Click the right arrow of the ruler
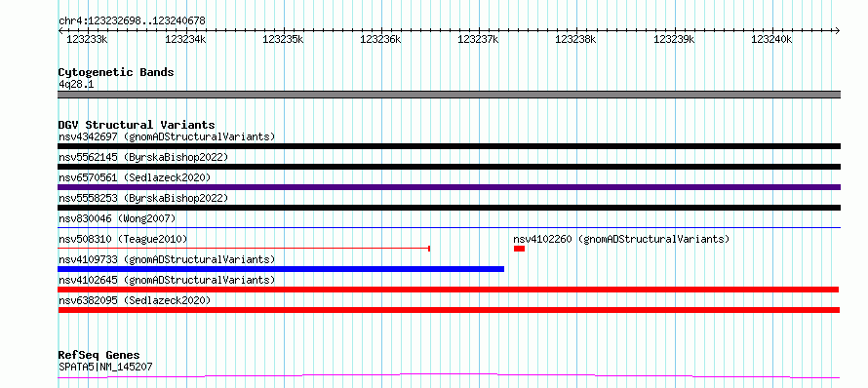 [x=838, y=30]
